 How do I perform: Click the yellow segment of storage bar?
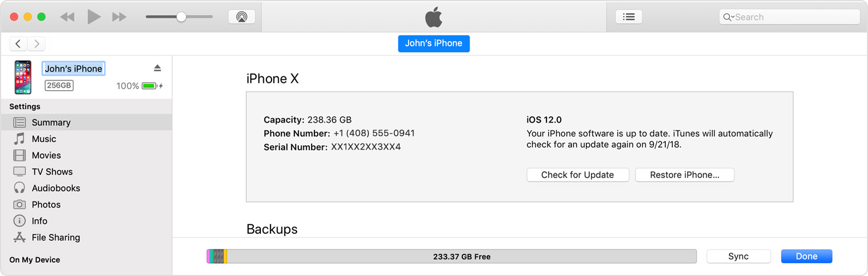[225, 257]
